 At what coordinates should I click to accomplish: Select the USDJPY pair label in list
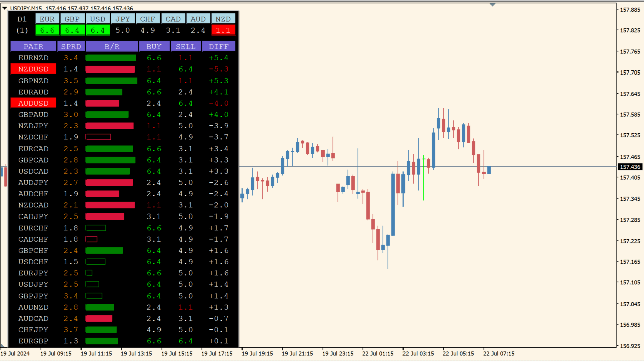click(33, 284)
